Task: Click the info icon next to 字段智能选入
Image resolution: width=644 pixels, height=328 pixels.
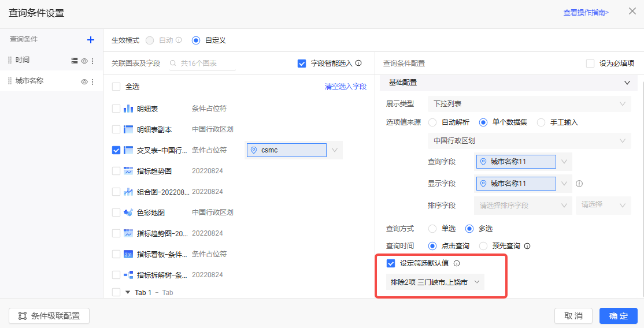Action: click(x=358, y=64)
